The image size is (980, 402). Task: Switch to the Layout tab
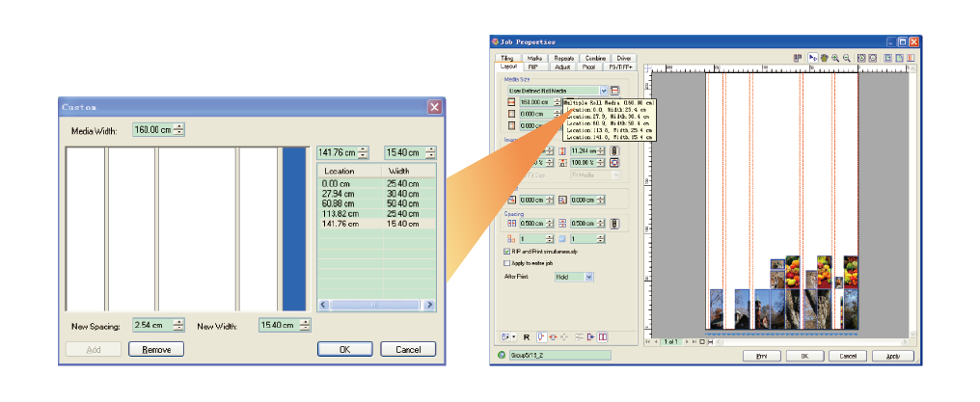[x=508, y=67]
